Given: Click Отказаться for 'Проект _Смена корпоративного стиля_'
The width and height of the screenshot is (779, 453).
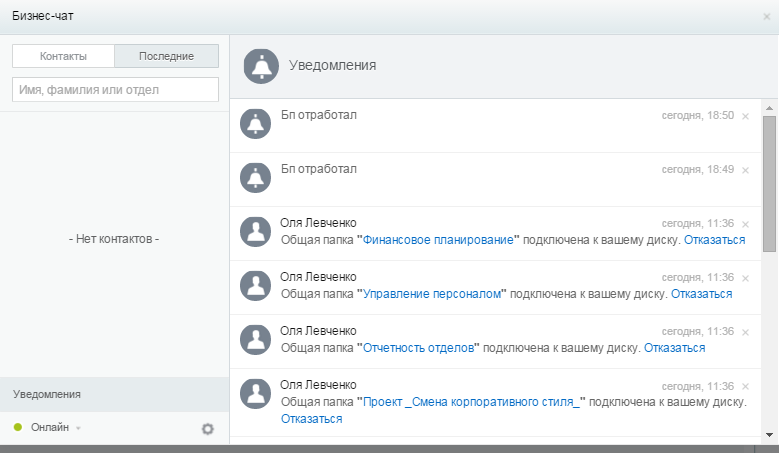Looking at the screenshot, I should point(312,419).
